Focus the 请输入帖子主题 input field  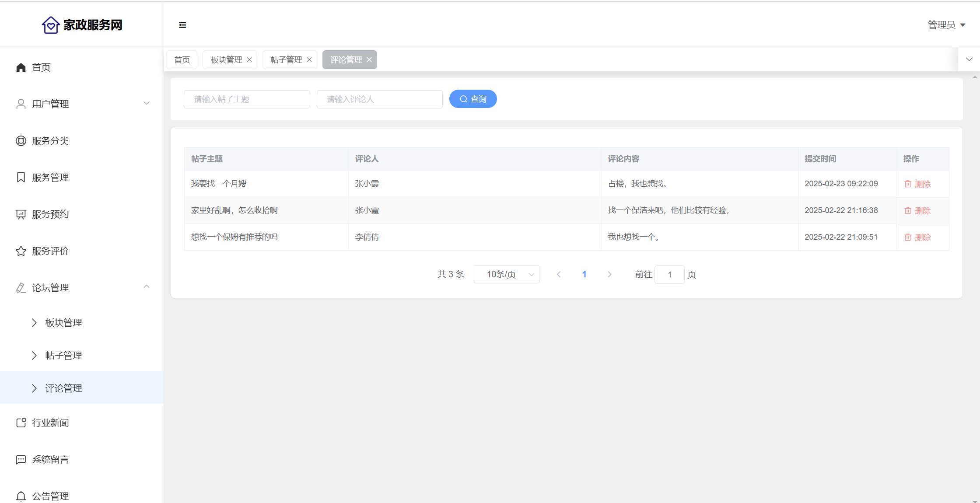click(x=247, y=99)
